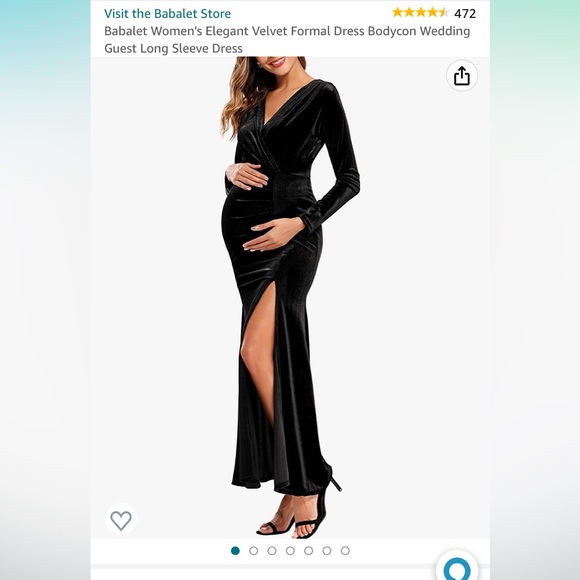The width and height of the screenshot is (580, 580).
Task: Select the third image carousel dot
Action: point(272,551)
